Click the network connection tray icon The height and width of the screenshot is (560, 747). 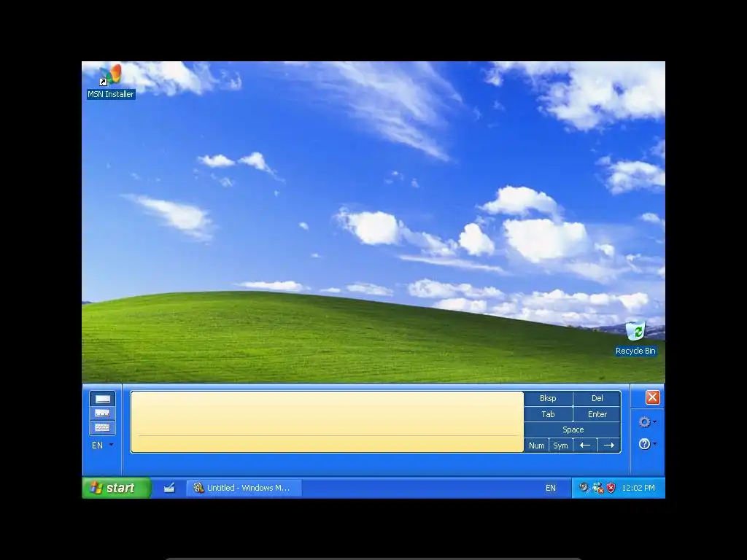click(x=597, y=488)
